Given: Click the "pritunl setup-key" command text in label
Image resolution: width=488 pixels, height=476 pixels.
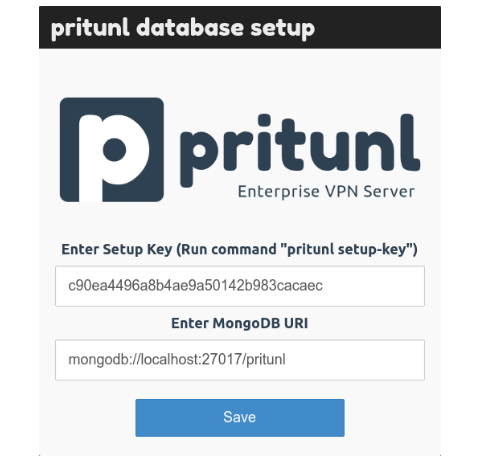Looking at the screenshot, I should point(348,249).
